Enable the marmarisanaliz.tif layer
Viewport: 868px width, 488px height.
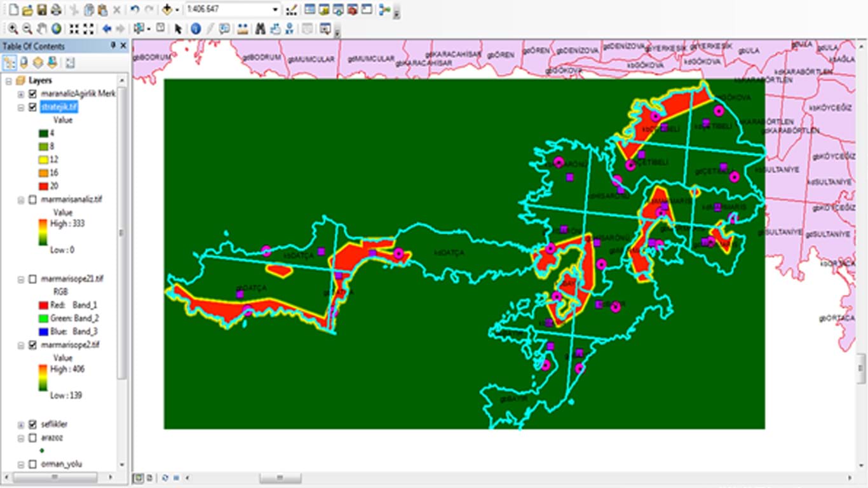[x=33, y=200]
